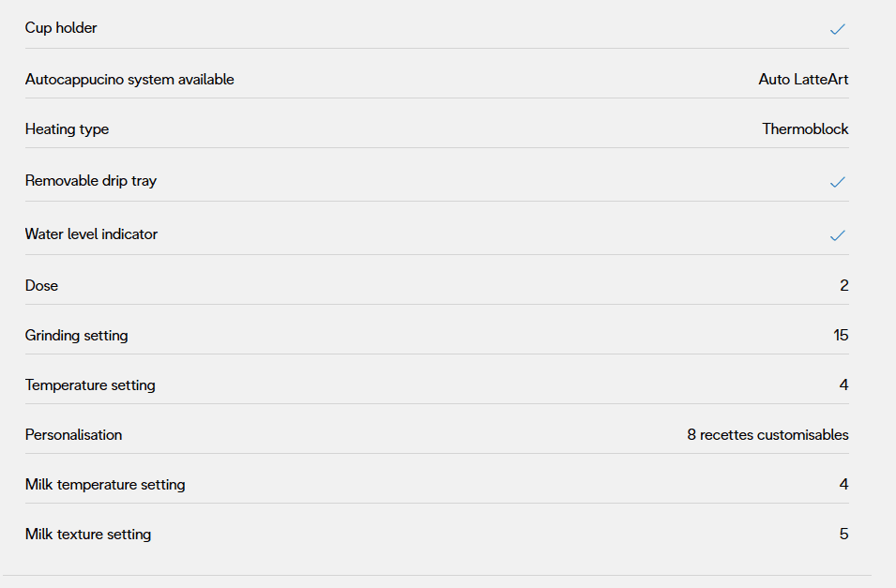The width and height of the screenshot is (896, 588).
Task: Click the Autocappucino system available label
Action: [129, 80]
